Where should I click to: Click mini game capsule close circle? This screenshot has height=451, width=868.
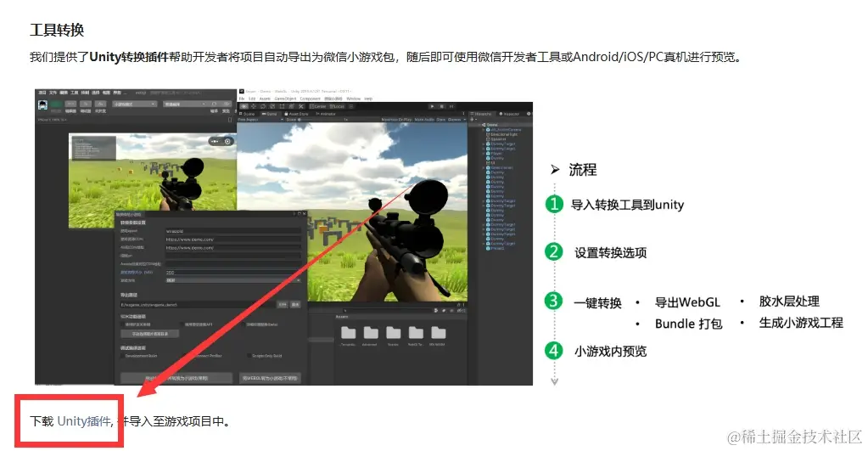(227, 141)
